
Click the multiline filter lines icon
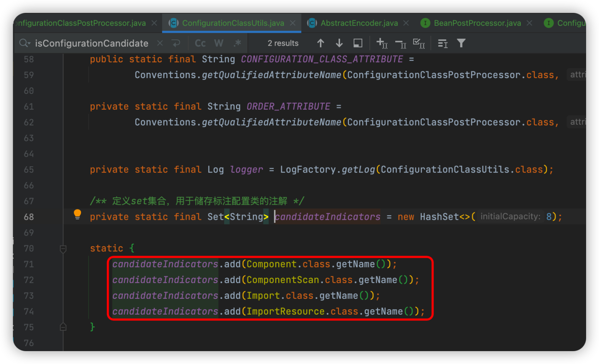pyautogui.click(x=443, y=43)
